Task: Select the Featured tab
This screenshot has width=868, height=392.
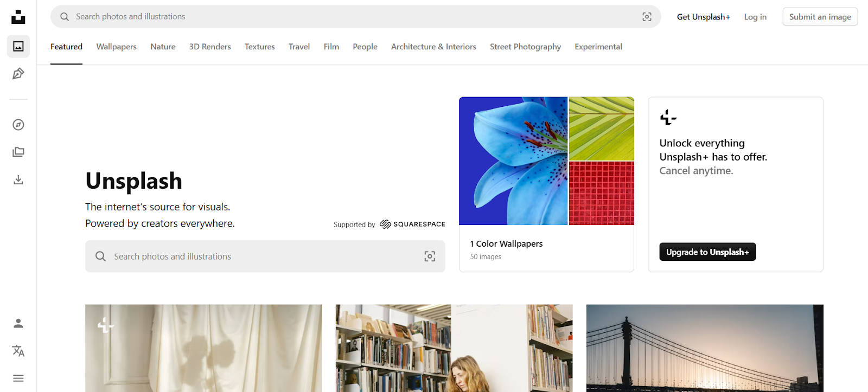Action: 67,47
